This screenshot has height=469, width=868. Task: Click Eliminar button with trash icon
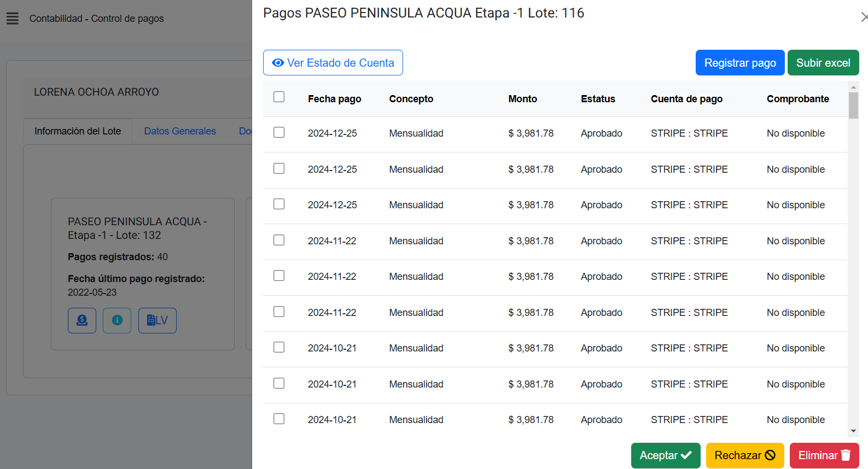tap(824, 455)
